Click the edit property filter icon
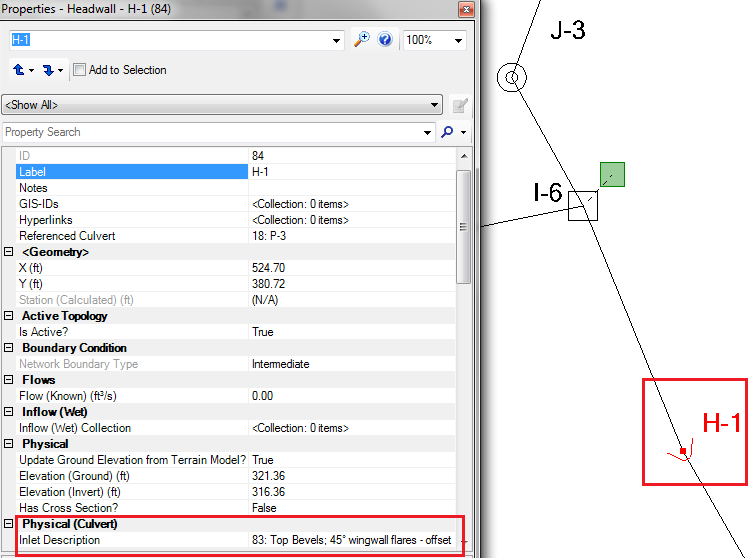752x558 pixels. (x=461, y=104)
